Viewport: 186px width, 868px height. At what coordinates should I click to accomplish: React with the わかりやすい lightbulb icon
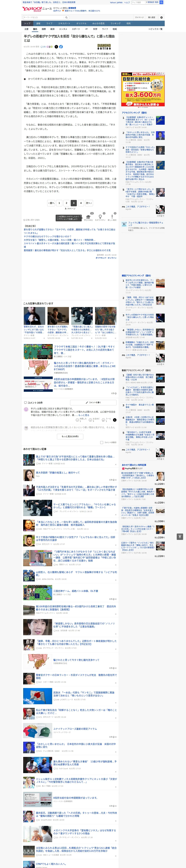tap(100, 217)
